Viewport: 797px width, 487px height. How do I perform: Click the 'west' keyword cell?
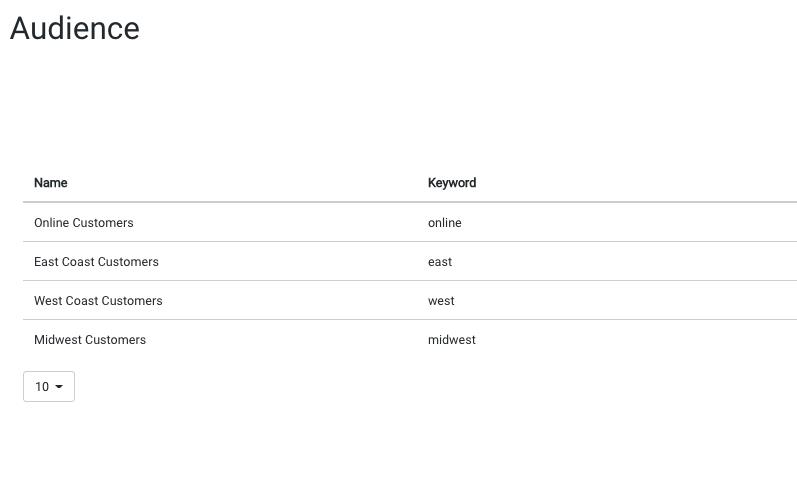pos(441,301)
